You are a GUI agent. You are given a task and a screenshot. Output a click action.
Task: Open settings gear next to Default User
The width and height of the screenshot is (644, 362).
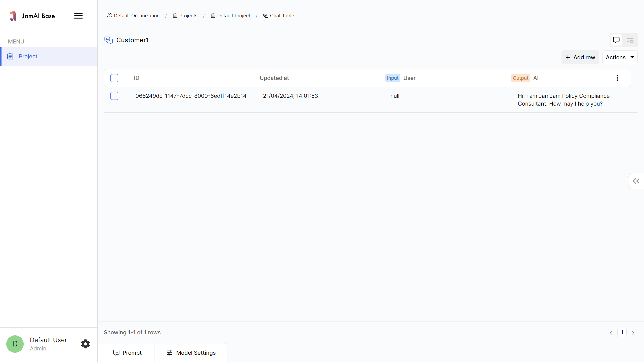coord(85,344)
